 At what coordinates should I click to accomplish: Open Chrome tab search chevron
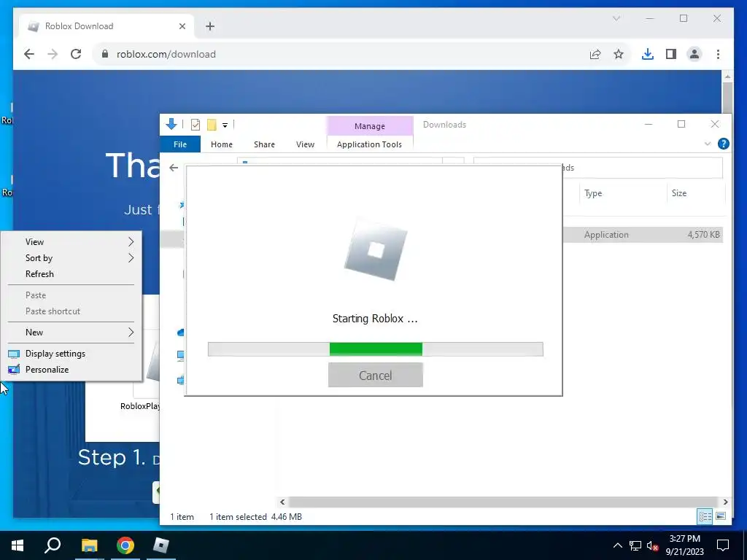(616, 18)
